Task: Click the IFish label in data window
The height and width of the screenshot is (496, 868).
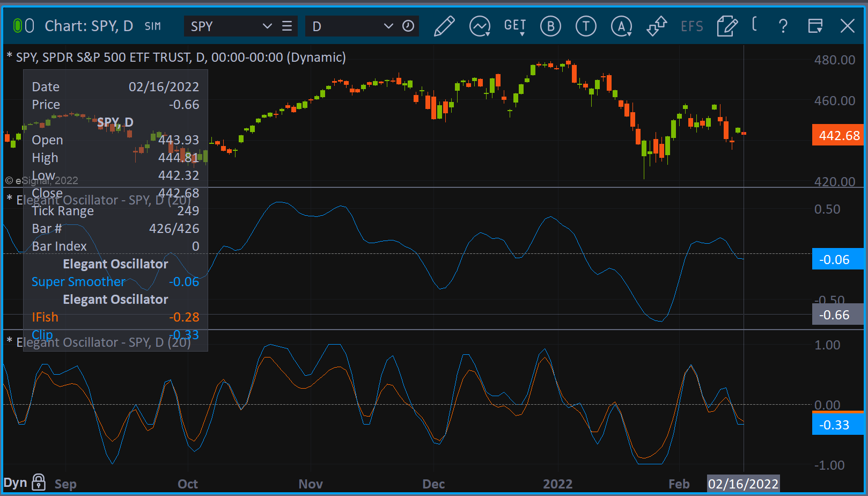Action: tap(45, 317)
